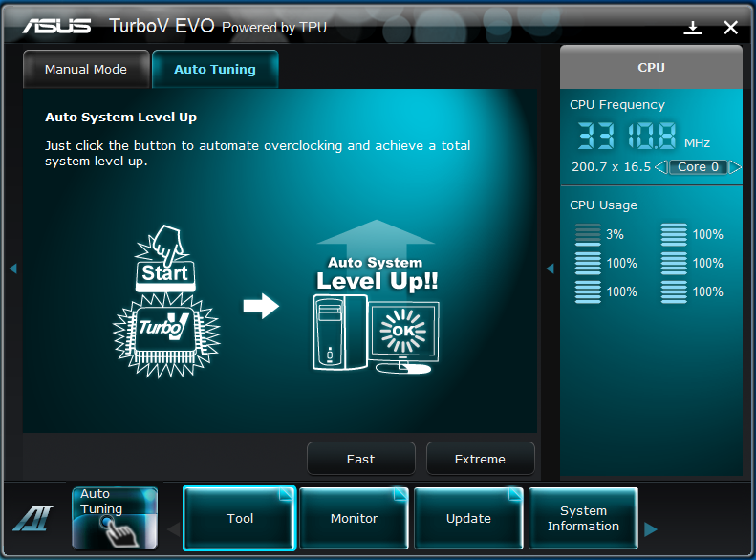Click the CPU Usage label

pos(603,205)
